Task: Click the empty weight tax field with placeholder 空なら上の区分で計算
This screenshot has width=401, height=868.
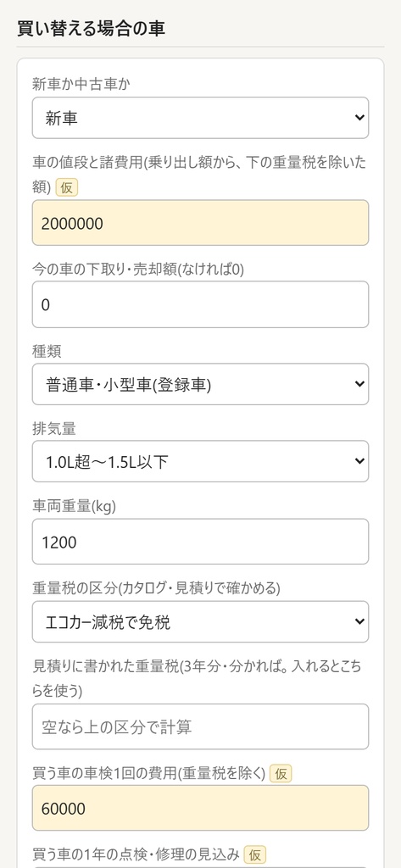Action: click(200, 726)
